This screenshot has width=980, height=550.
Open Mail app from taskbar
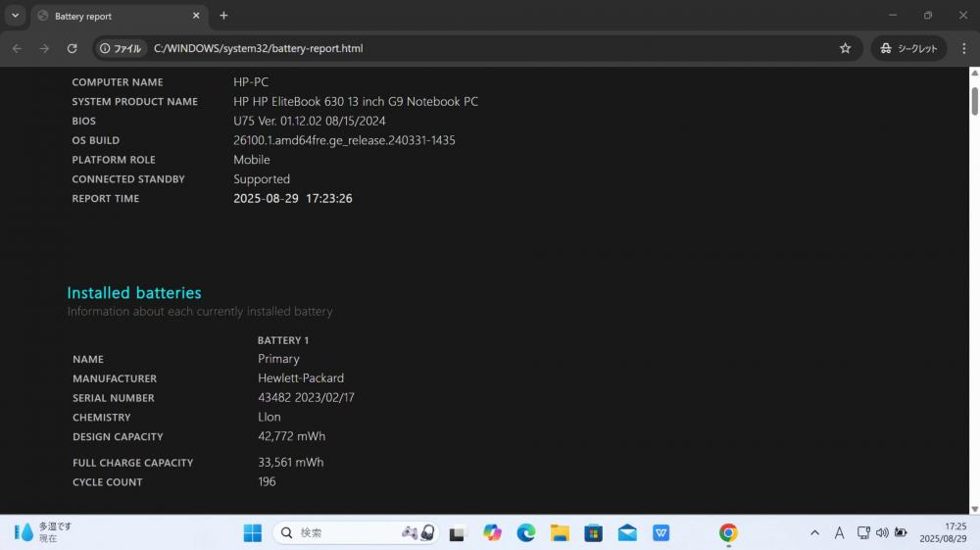click(x=627, y=532)
